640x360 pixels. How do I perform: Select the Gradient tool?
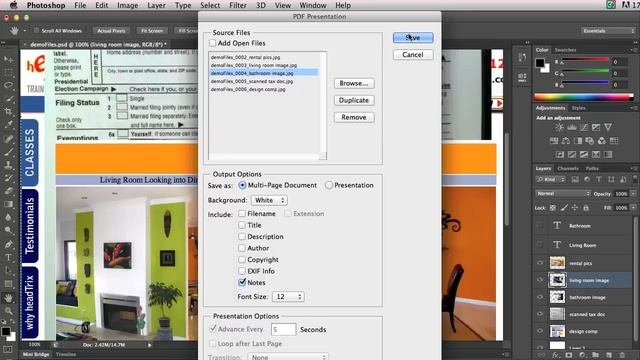coord(8,204)
